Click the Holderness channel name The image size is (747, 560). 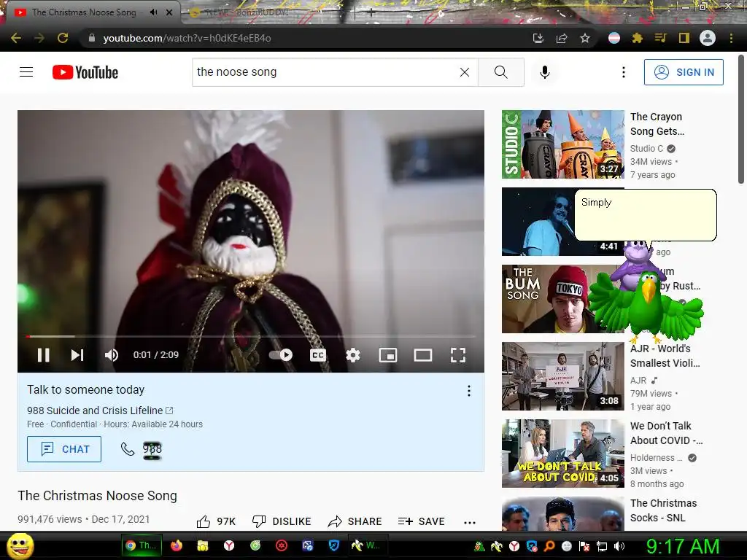[657, 458]
